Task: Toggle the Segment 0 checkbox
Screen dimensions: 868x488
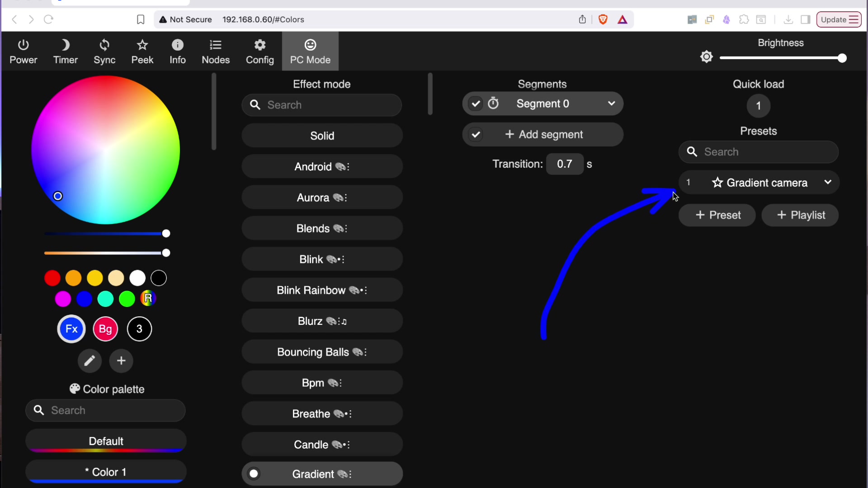Action: pos(476,104)
